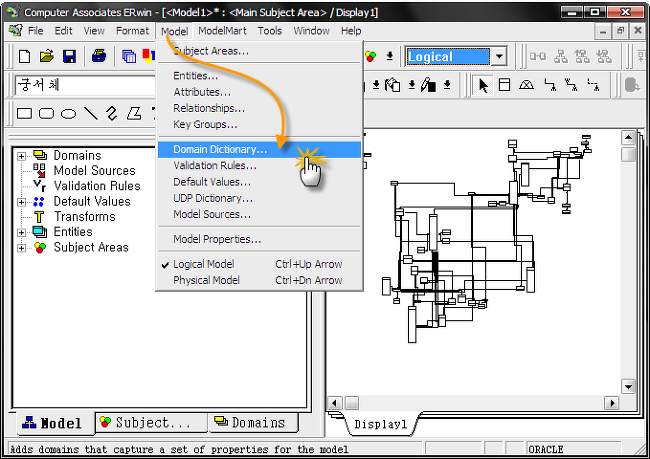Click the diagram horizontal scrollbar right arrow
The height and width of the screenshot is (459, 650).
click(x=612, y=403)
